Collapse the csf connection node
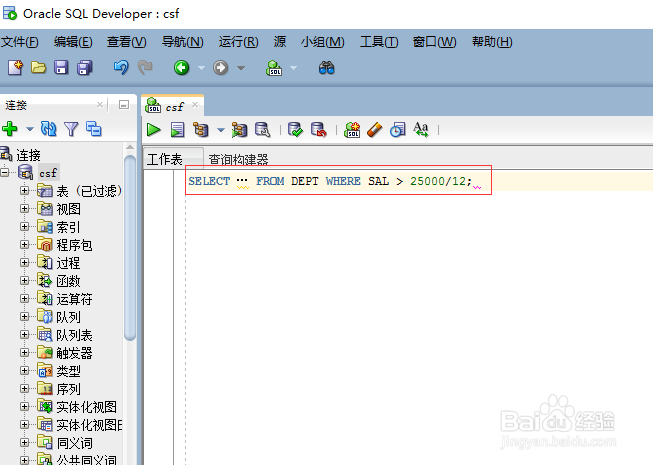The height and width of the screenshot is (465, 653). click(4, 172)
